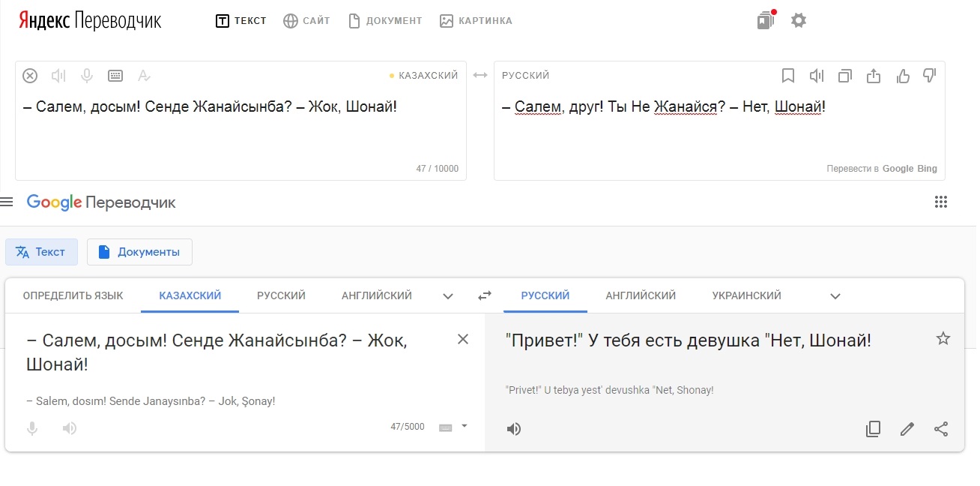Copy the Yandex translation result
Image resolution: width=980 pixels, height=486 pixels.
tap(845, 76)
